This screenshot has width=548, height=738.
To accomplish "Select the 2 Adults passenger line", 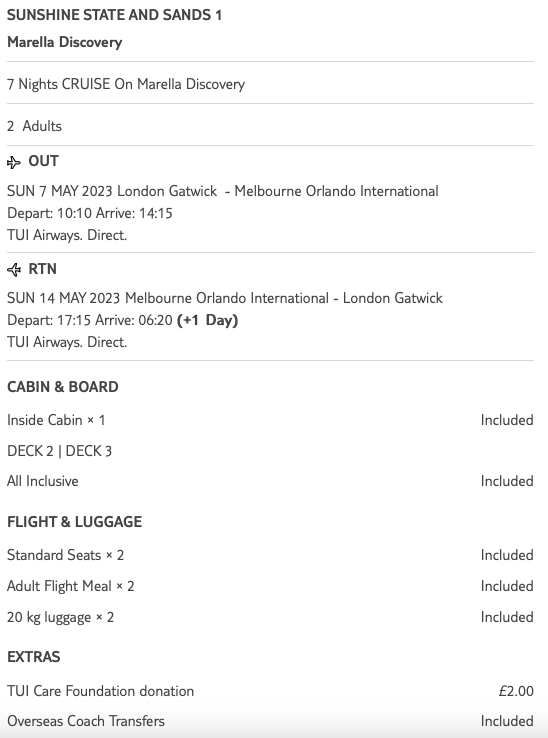I will pyautogui.click(x=34, y=126).
